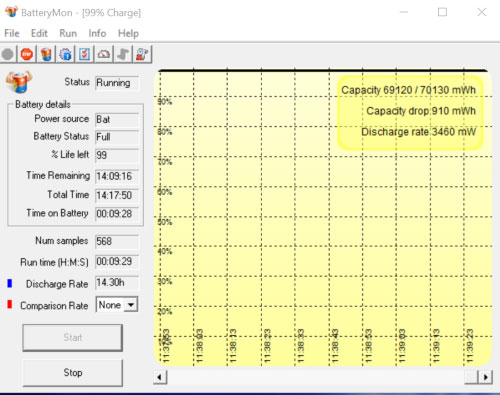
Task: Click the 50% graph axis label
Action: pyautogui.click(x=165, y=222)
